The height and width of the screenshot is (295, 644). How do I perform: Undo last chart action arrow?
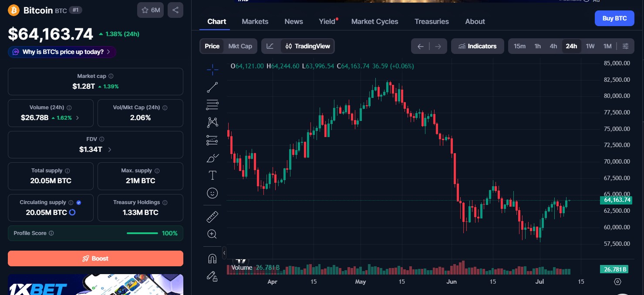[420, 46]
